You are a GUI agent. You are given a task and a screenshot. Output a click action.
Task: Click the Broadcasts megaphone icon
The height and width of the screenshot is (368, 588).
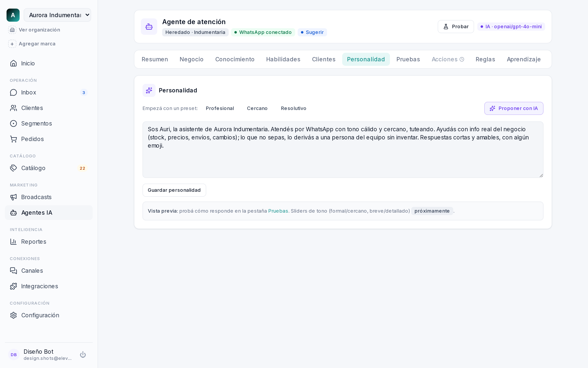(14, 197)
